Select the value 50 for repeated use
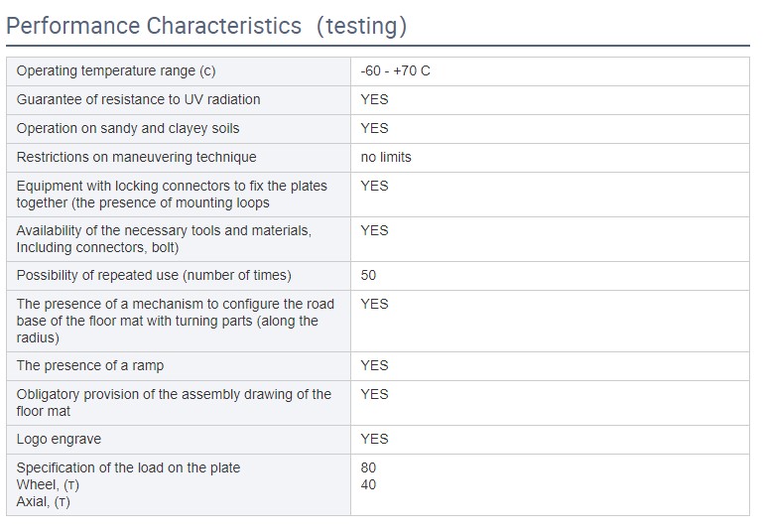This screenshot has width=765, height=532. tap(369, 275)
